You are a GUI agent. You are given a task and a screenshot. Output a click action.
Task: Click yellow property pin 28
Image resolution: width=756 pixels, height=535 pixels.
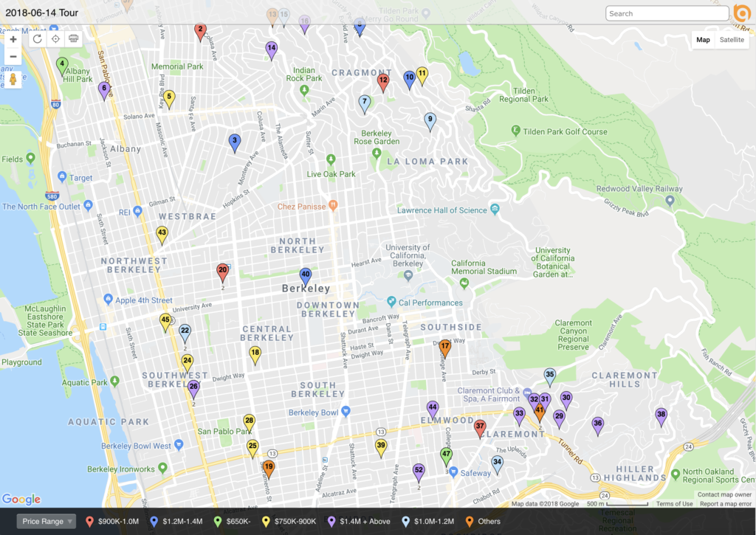pos(249,422)
